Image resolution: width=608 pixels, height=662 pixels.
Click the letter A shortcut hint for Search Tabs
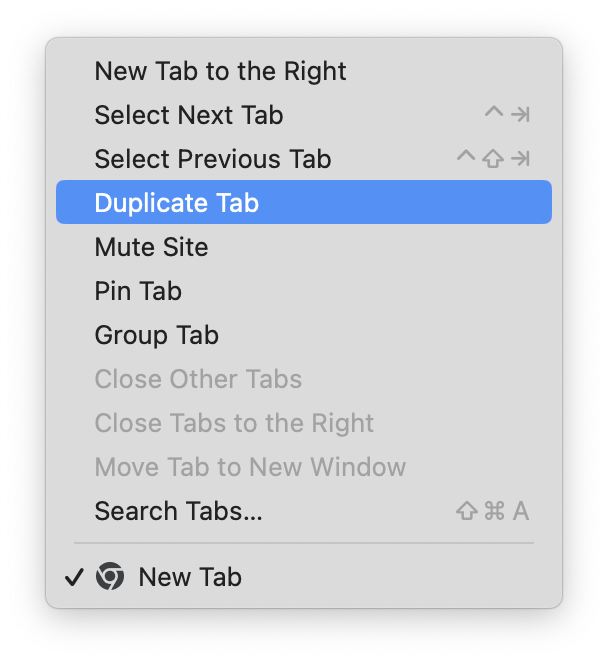tap(521, 511)
